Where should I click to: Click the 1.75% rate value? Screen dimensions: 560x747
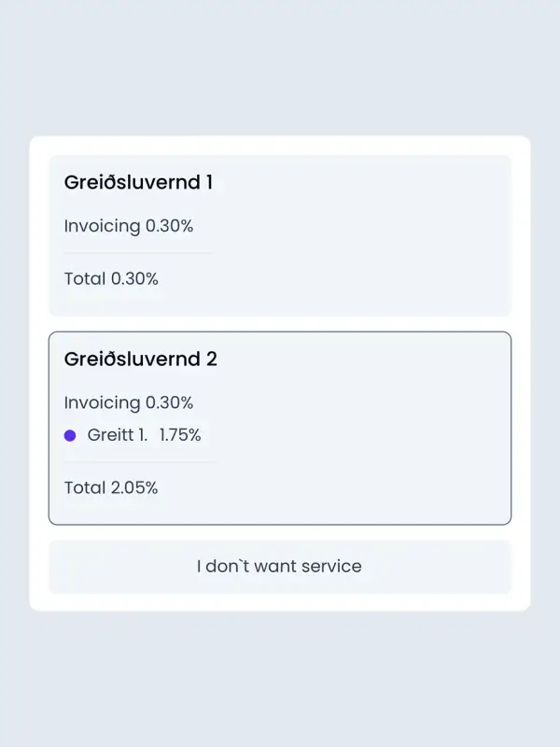180,435
